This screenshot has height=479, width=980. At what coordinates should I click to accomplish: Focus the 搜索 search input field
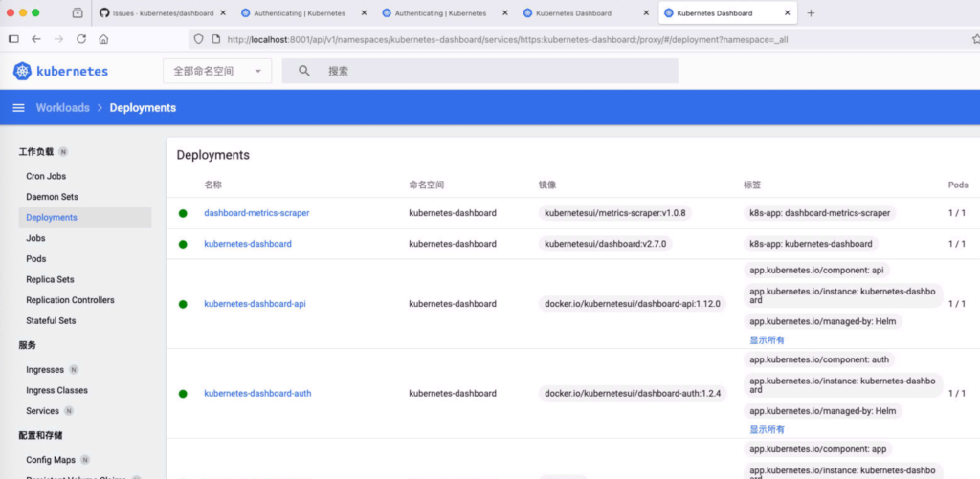480,71
